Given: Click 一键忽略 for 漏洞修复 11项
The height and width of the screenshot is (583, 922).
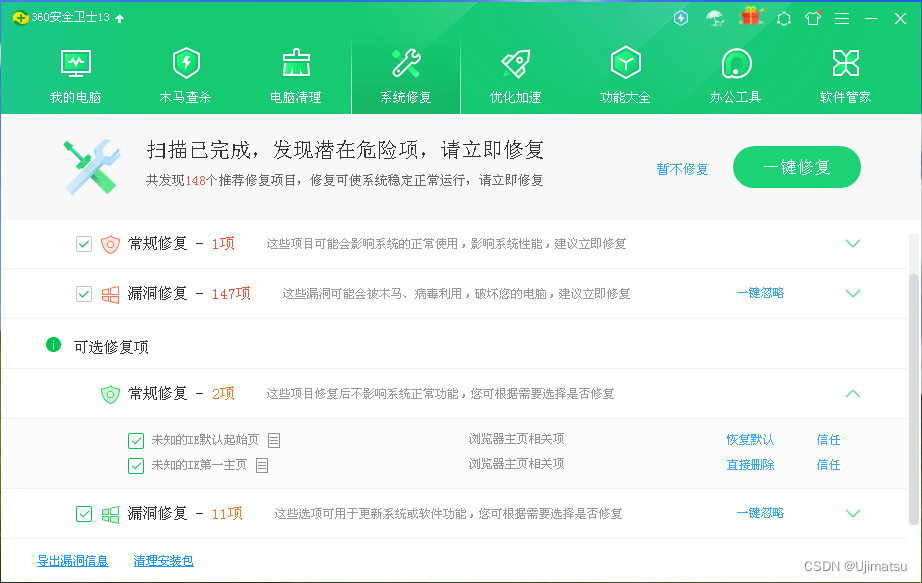Looking at the screenshot, I should click(x=760, y=513).
